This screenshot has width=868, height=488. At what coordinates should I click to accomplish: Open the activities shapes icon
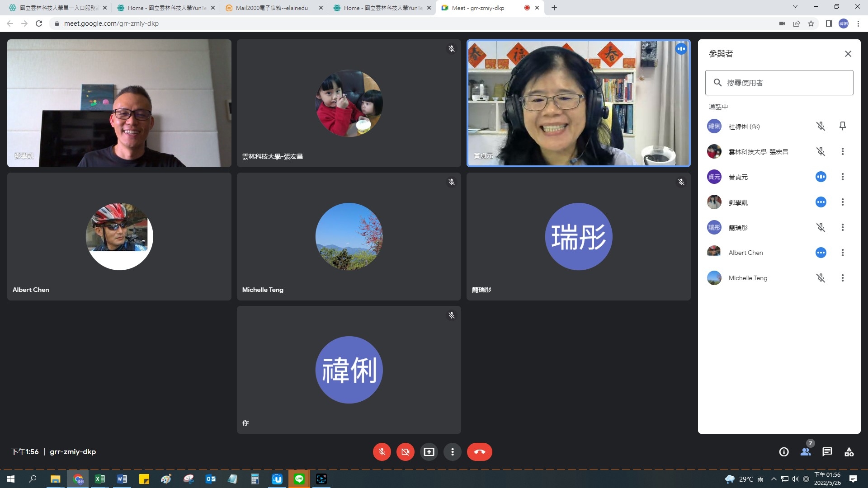coord(849,452)
